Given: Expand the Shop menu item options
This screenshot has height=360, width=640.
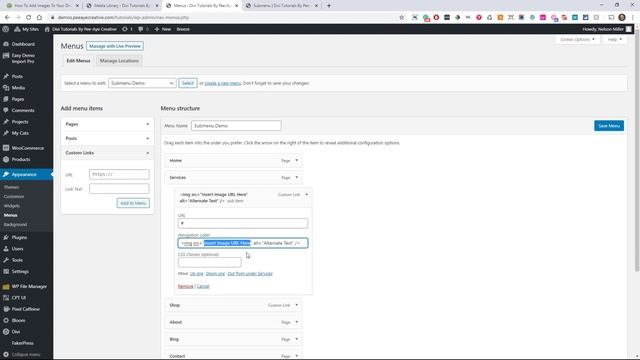Looking at the screenshot, I should [297, 305].
